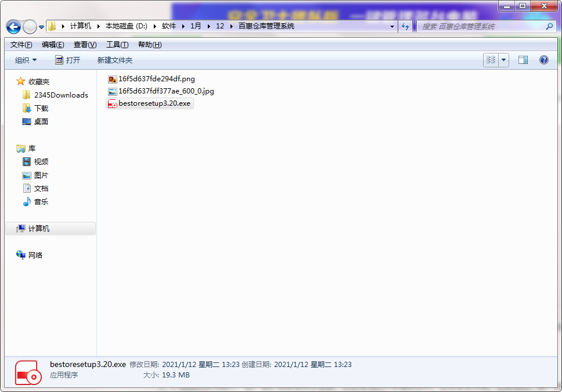The width and height of the screenshot is (562, 392).
Task: Toggle the preview pane icon
Action: [523, 60]
